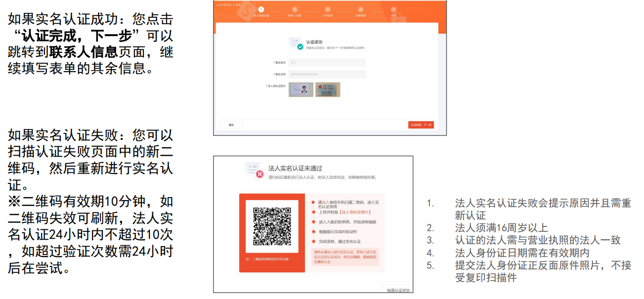The height and width of the screenshot is (299, 644).
Task: Click the 法人实名认证 step circle icon
Action: pyautogui.click(x=261, y=9)
